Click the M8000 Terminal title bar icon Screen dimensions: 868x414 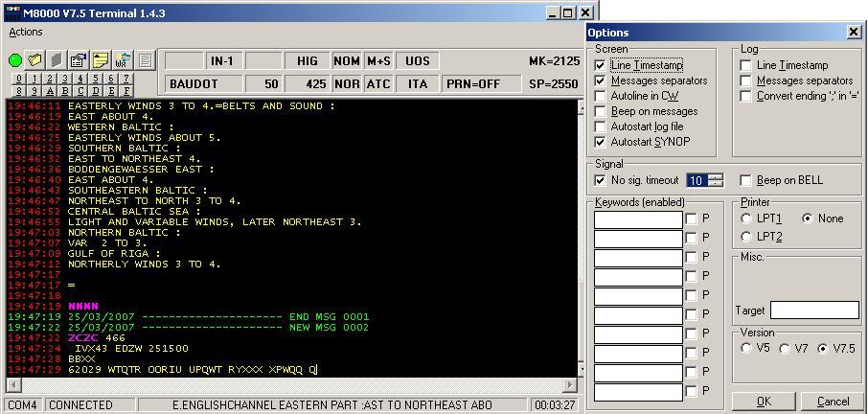tap(12, 13)
